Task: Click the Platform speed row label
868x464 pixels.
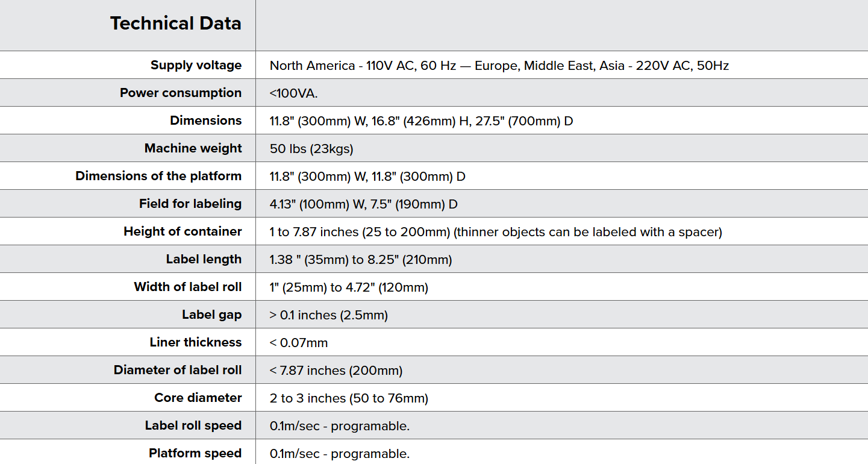Action: [x=195, y=453]
